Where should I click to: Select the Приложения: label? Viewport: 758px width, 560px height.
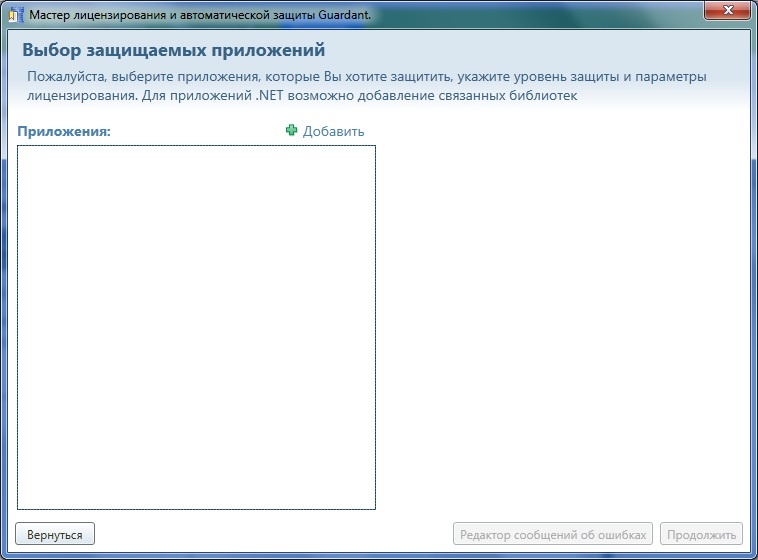(63, 131)
